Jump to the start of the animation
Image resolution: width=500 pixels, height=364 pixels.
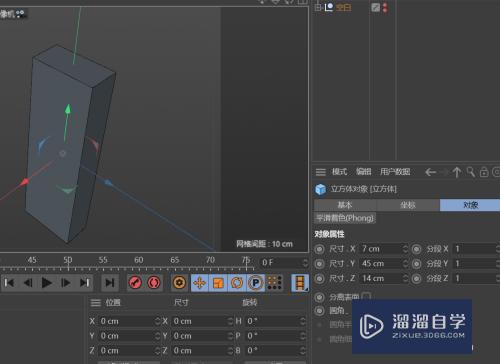click(9, 283)
